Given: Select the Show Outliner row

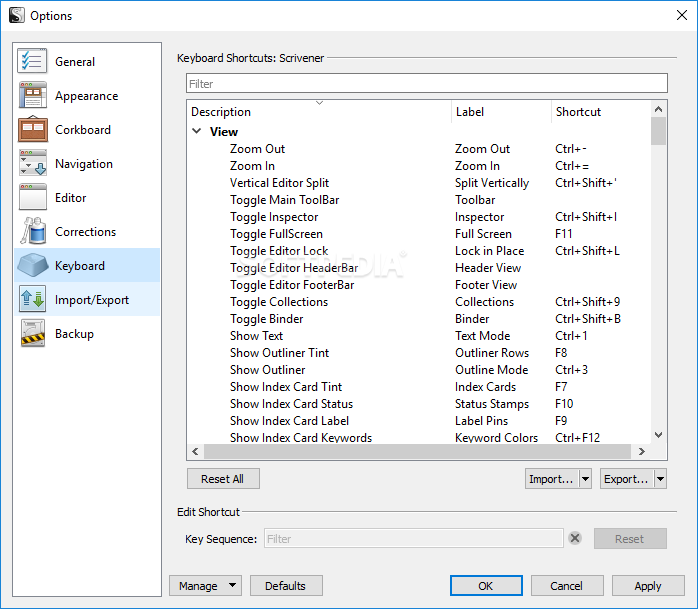Looking at the screenshot, I should coord(418,369).
